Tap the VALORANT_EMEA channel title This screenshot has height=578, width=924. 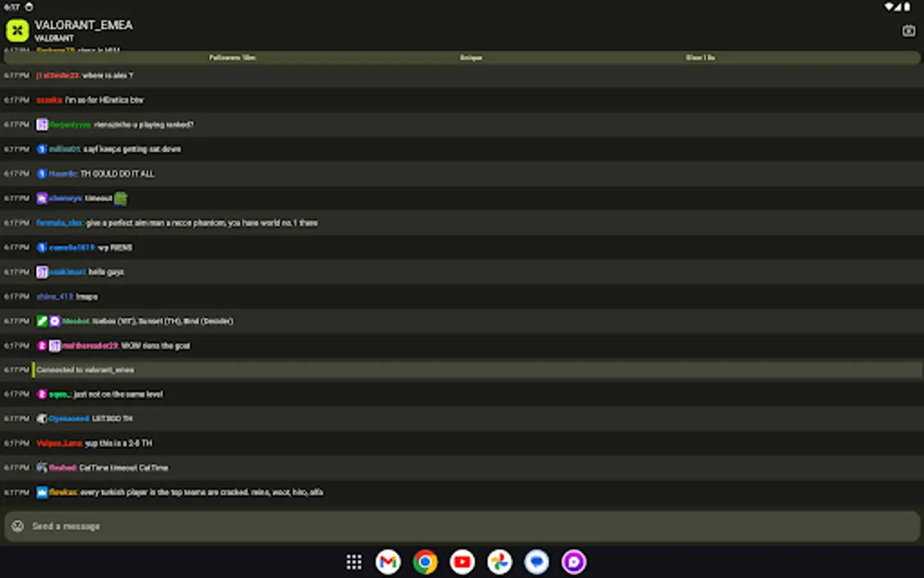[83, 25]
